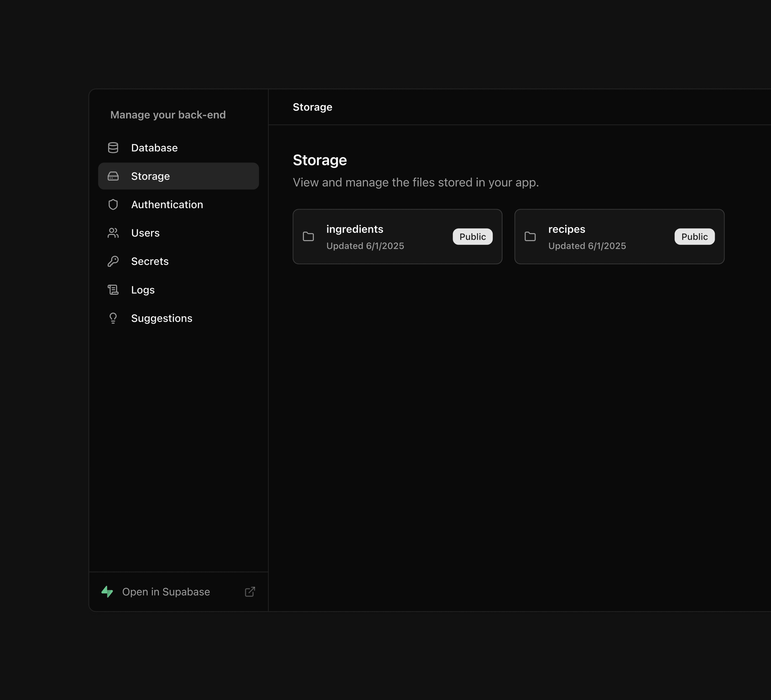Go to the Authentication section
The width and height of the screenshot is (771, 700).
click(179, 205)
